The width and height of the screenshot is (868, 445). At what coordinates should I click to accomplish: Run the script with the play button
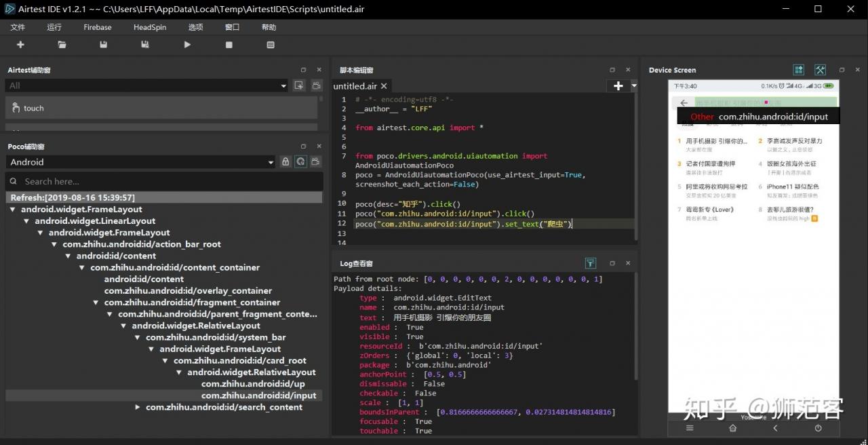tap(187, 45)
